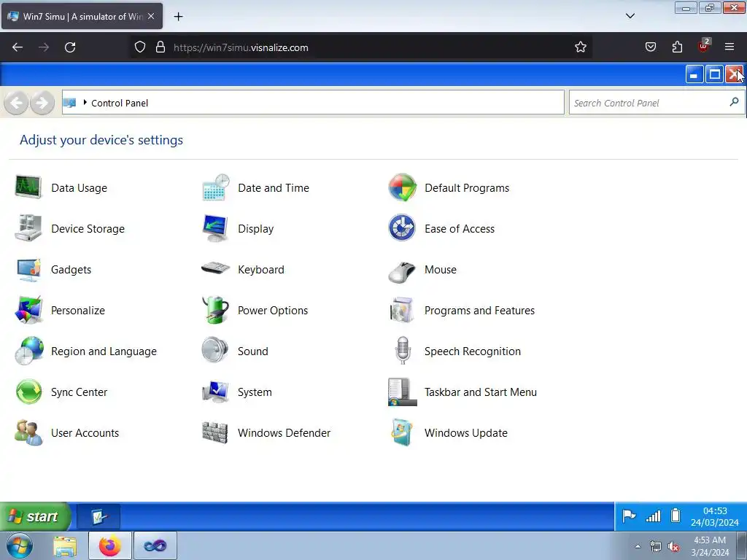Click the simulator network signal icon
The height and width of the screenshot is (560, 747).
[x=653, y=516]
